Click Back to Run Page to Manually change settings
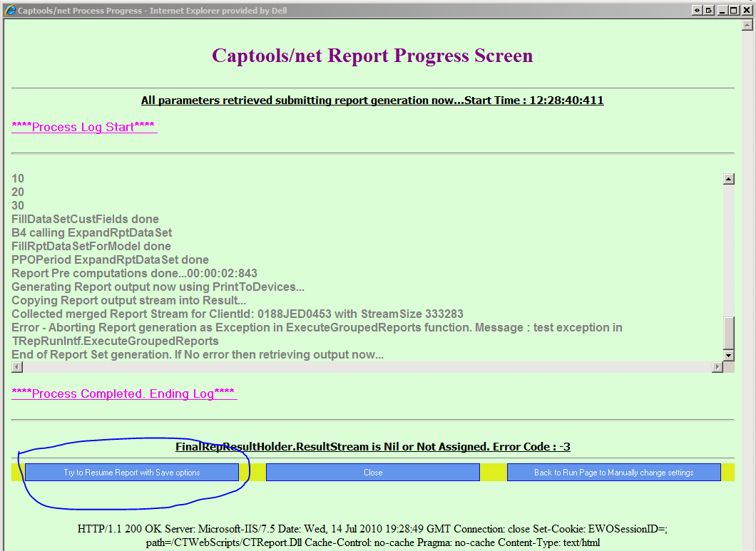756x551 pixels. pos(613,472)
